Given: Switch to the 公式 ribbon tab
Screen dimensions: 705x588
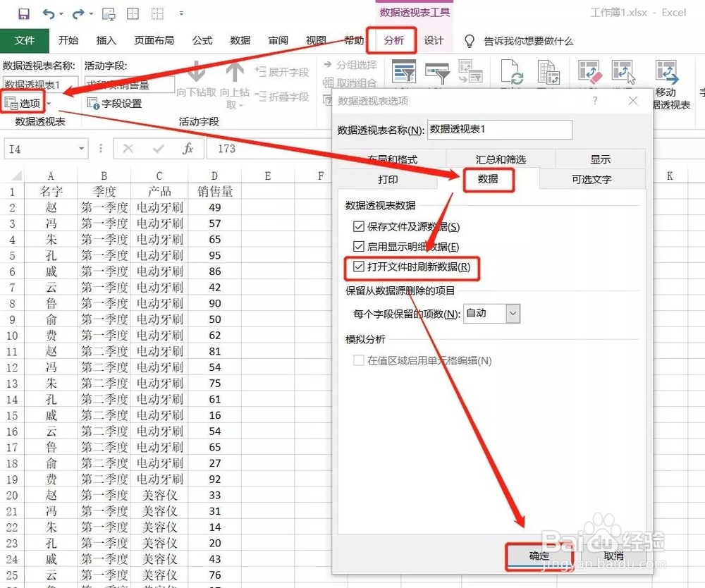Looking at the screenshot, I should coord(202,40).
